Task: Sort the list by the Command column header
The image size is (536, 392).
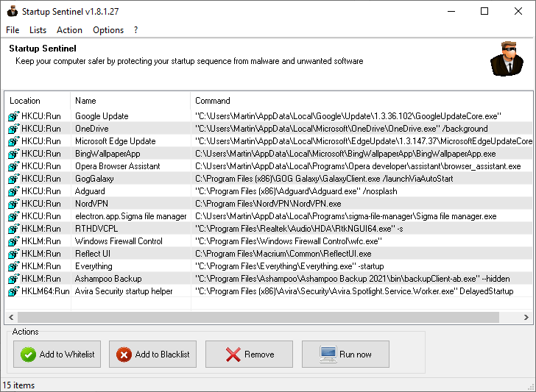Action: click(x=213, y=101)
